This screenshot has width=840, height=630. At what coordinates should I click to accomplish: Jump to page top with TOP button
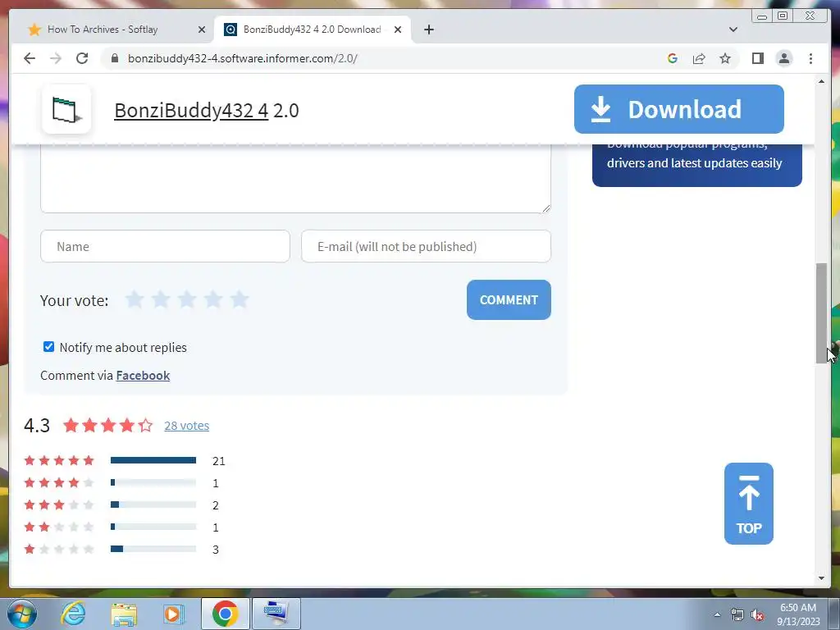(x=748, y=504)
